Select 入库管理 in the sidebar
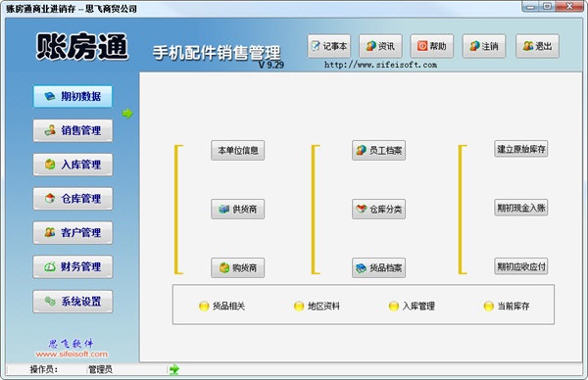The width and height of the screenshot is (588, 380). pyautogui.click(x=73, y=165)
